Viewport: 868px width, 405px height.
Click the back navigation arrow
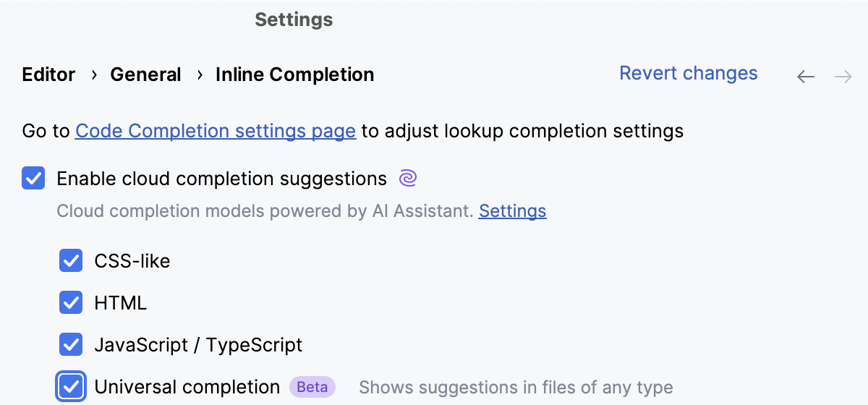click(806, 77)
